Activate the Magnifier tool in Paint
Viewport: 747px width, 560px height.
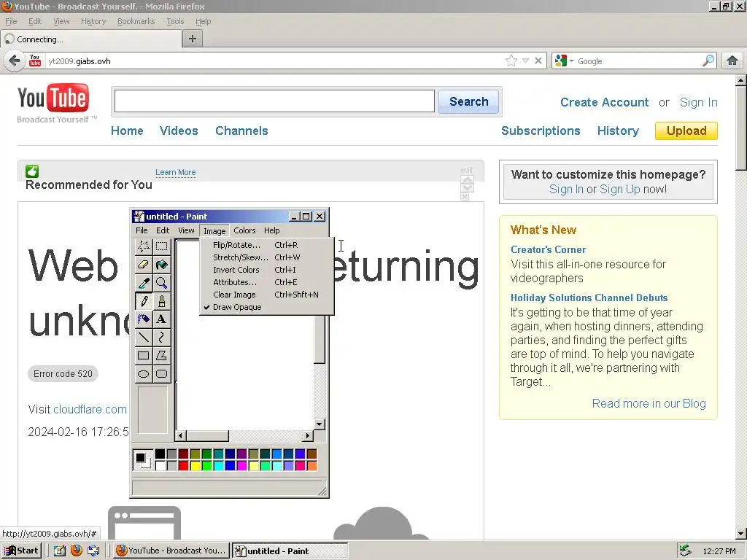point(161,283)
